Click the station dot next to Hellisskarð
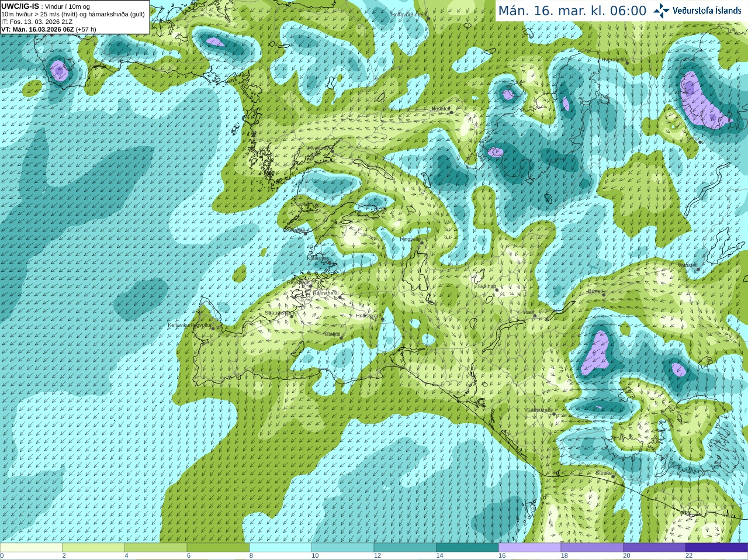The height and width of the screenshot is (560, 748). click(383, 319)
